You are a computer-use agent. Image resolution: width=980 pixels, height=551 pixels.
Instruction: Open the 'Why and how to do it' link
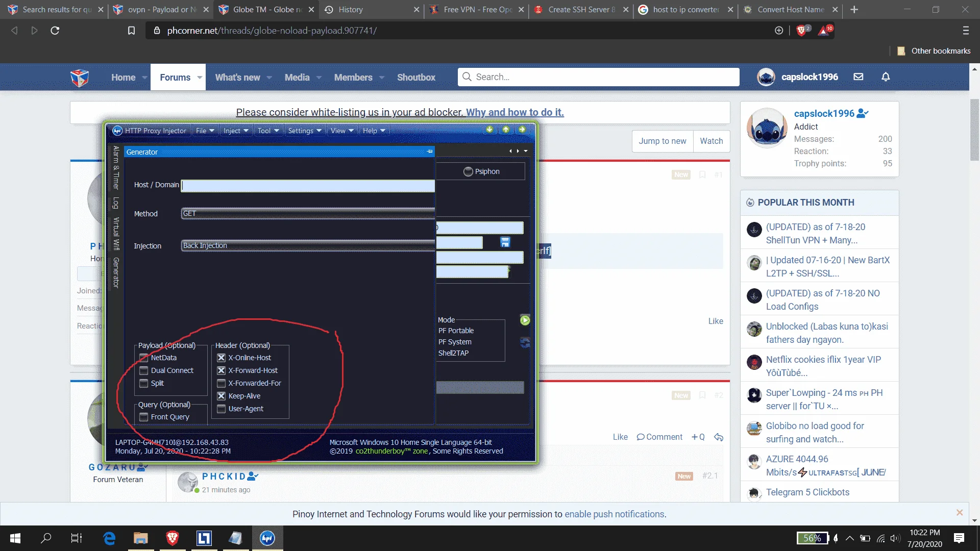[514, 112]
